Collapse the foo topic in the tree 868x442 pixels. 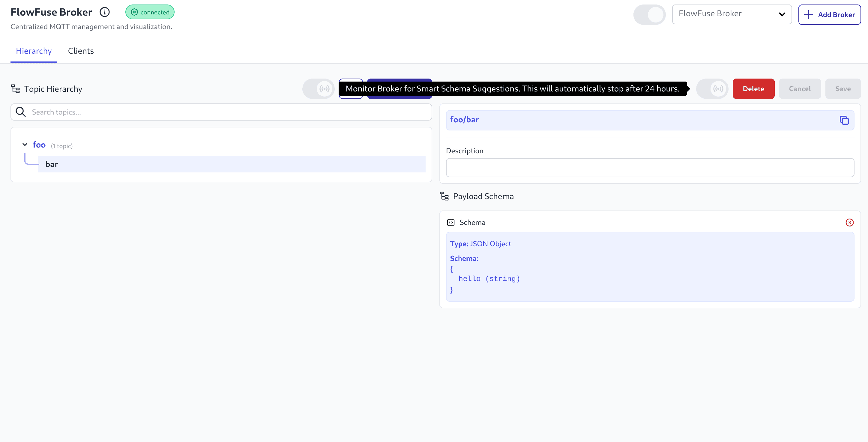tap(25, 145)
